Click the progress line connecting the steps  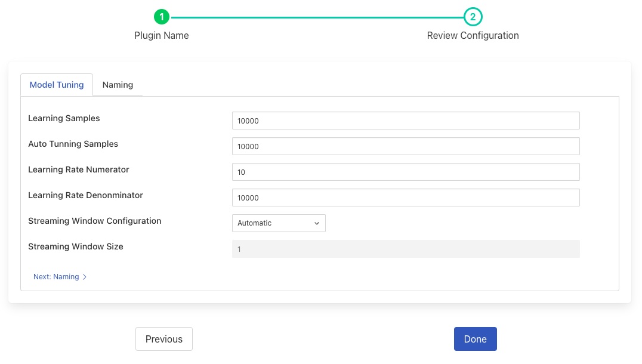click(x=316, y=17)
